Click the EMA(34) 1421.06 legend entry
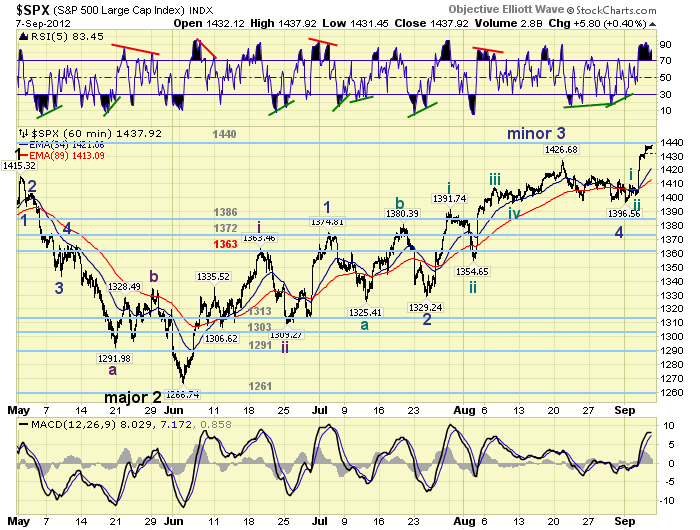This screenshot has height=530, width=700. tap(63, 145)
